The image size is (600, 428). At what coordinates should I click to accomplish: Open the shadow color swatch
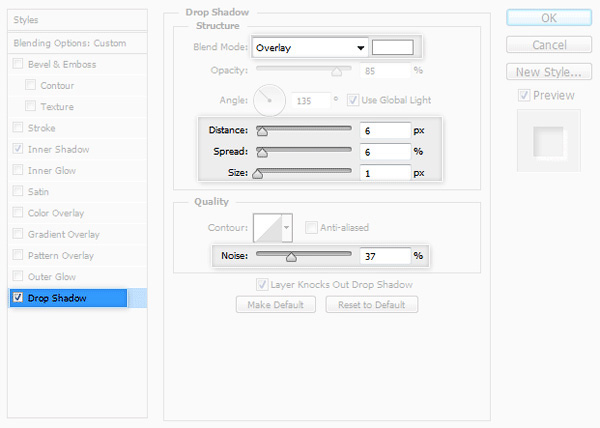(393, 47)
